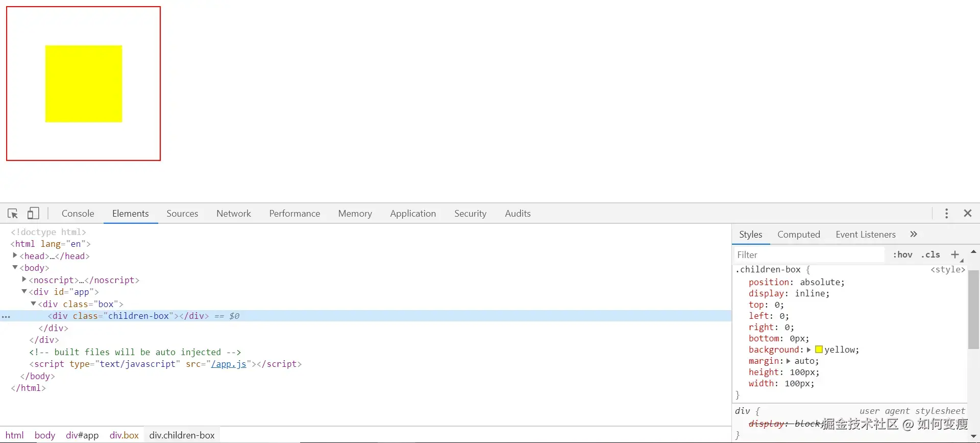Click the left: 0 declaration
The image size is (980, 443).
coord(769,316)
